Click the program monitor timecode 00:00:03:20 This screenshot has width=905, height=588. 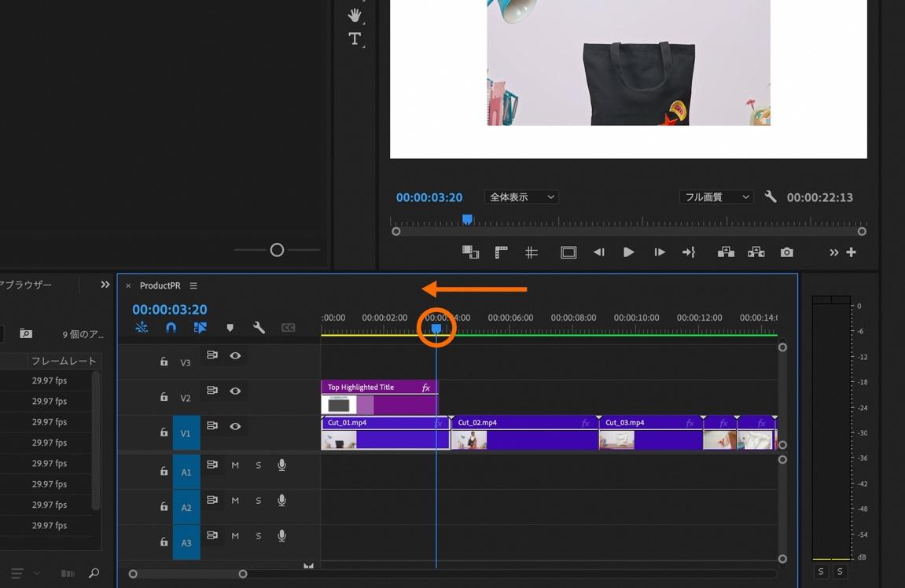[x=429, y=197]
